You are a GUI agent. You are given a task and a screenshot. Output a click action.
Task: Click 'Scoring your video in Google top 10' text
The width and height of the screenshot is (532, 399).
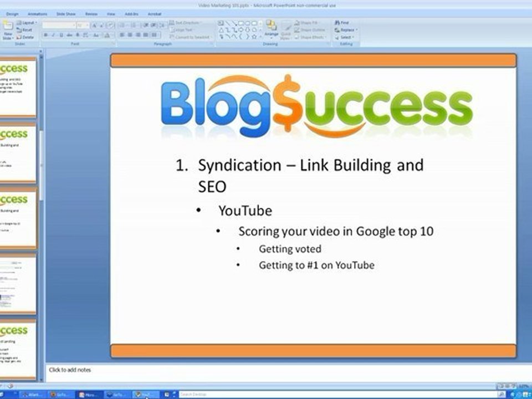[x=336, y=231]
